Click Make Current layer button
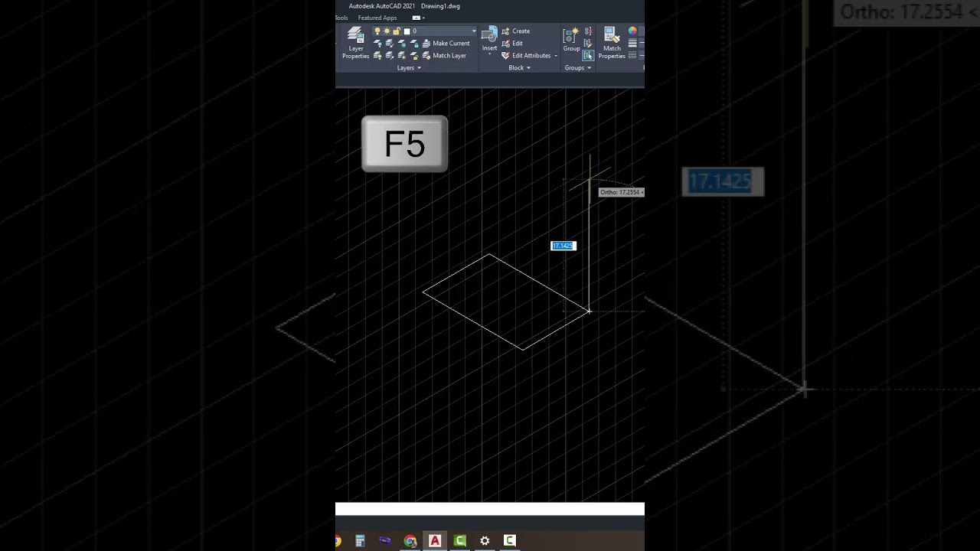 [446, 44]
